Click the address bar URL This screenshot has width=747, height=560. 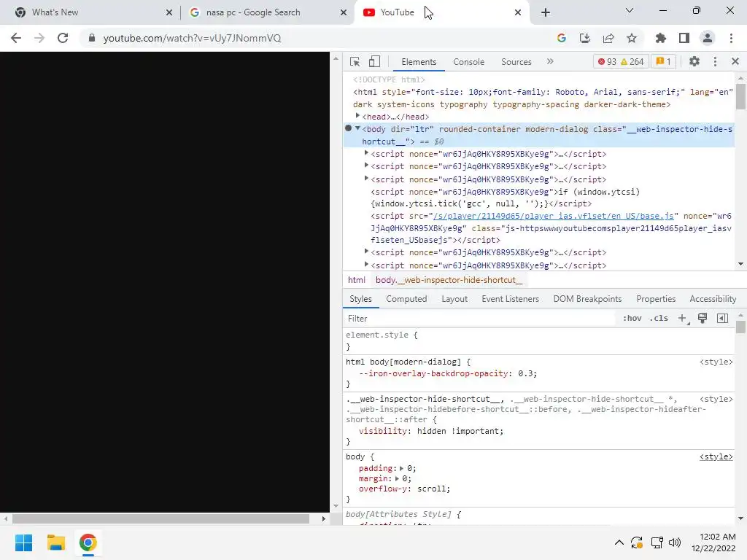192,38
